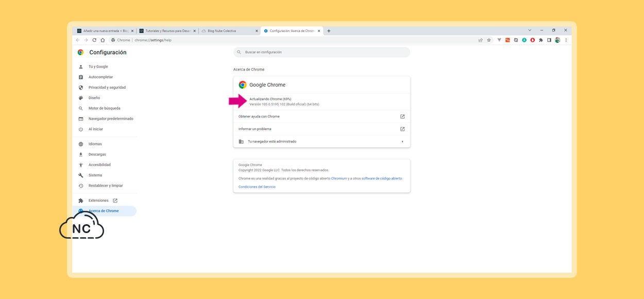This screenshot has height=299, width=644.
Task: Click the 'Configuración' title text
Action: [x=108, y=52]
